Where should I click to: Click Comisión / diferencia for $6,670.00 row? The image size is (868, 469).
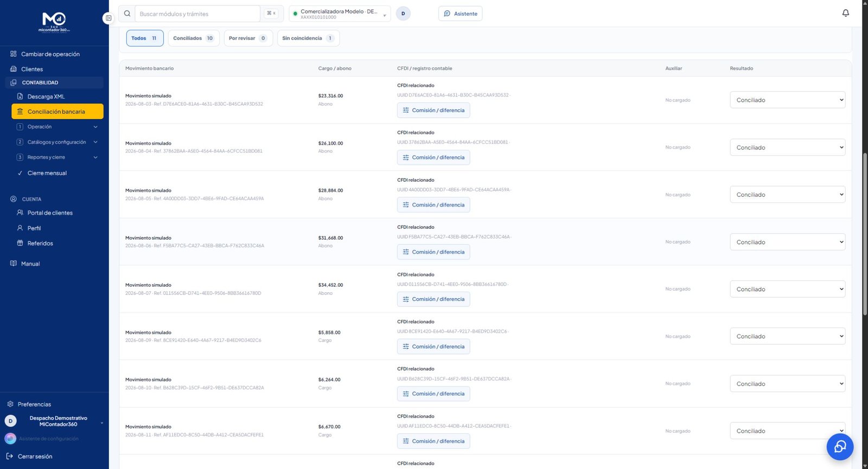(433, 441)
